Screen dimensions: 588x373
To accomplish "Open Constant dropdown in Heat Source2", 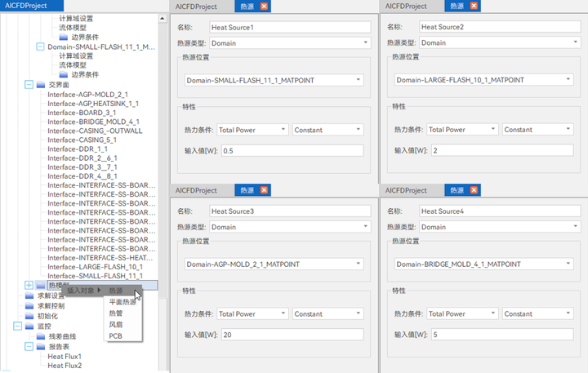I will tap(537, 129).
